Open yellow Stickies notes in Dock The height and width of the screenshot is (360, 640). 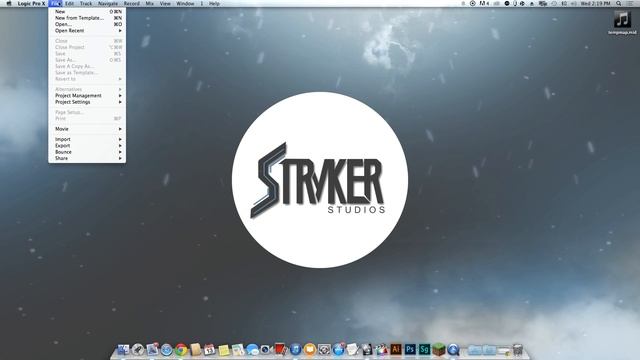pyautogui.click(x=224, y=350)
